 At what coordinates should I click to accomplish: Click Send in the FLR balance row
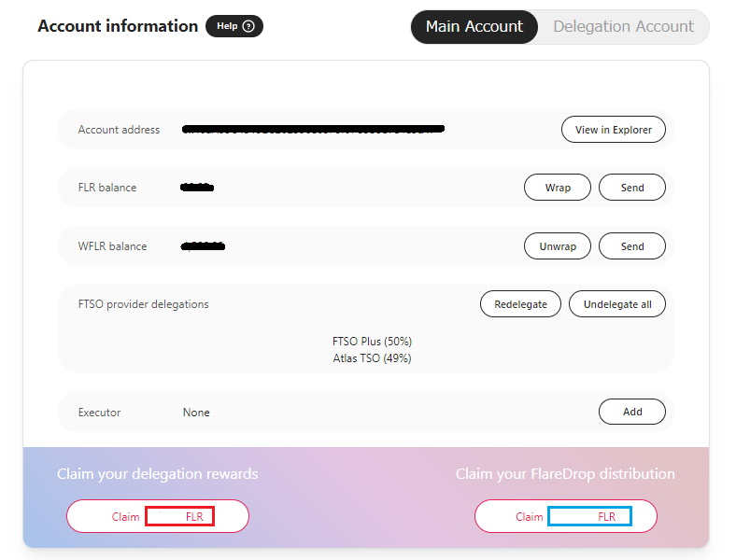tap(632, 188)
